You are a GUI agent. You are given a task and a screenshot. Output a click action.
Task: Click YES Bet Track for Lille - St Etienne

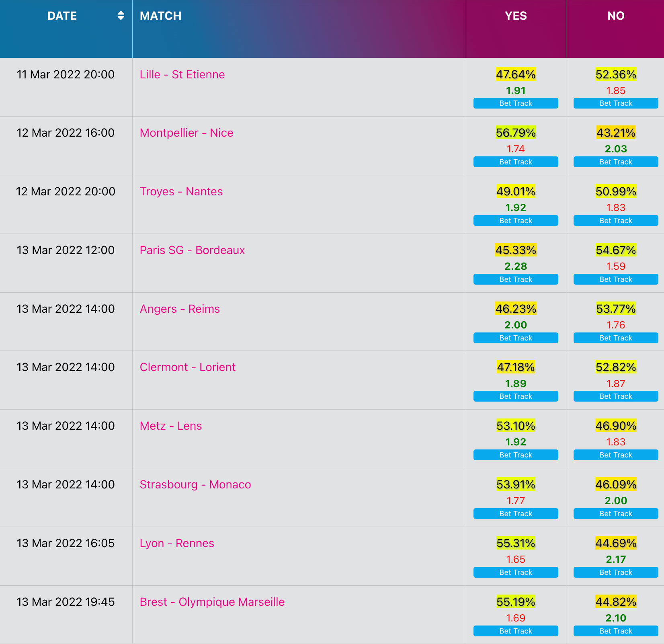click(x=516, y=103)
